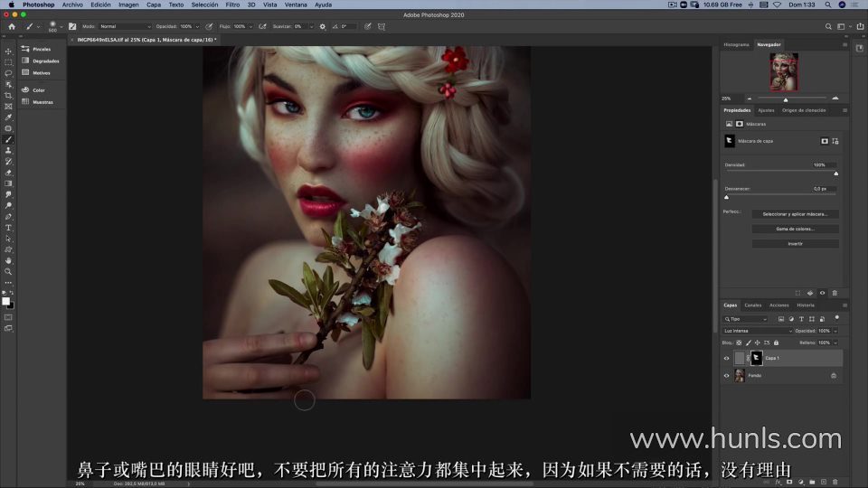
Task: Toggle pressure for size icon
Action: [x=368, y=26]
